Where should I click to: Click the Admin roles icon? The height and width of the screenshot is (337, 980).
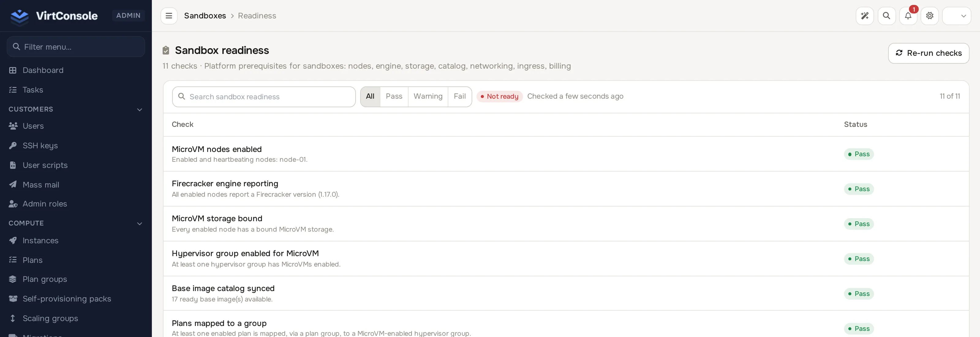[13, 204]
